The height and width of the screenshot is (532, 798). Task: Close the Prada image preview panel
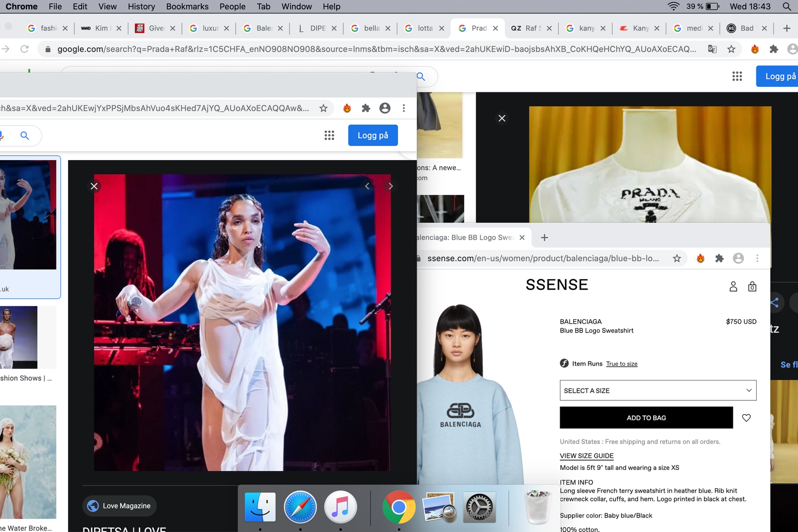tap(502, 118)
